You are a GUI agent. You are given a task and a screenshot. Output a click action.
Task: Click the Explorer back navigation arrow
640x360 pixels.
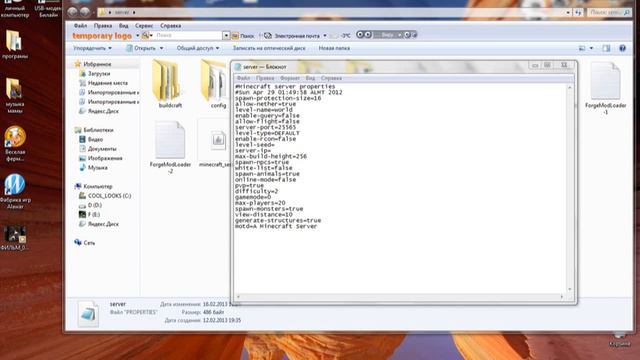pyautogui.click(x=72, y=12)
